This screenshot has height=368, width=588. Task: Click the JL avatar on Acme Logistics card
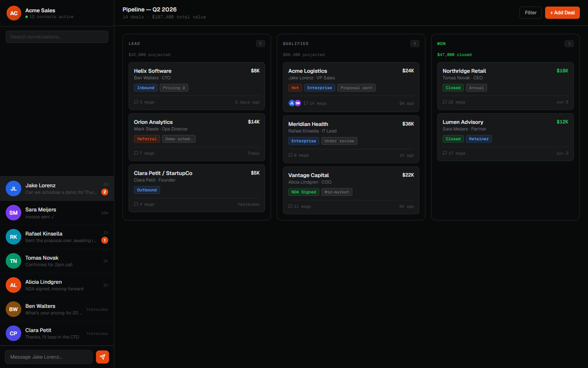[292, 103]
